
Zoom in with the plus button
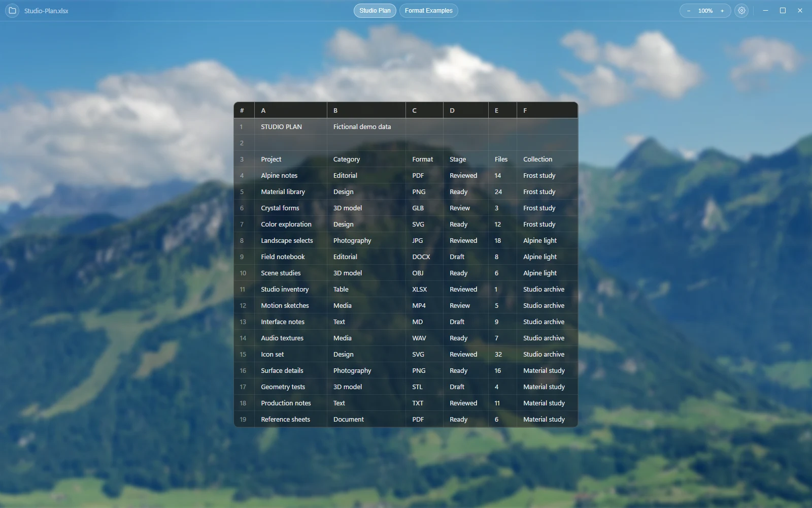pos(722,11)
